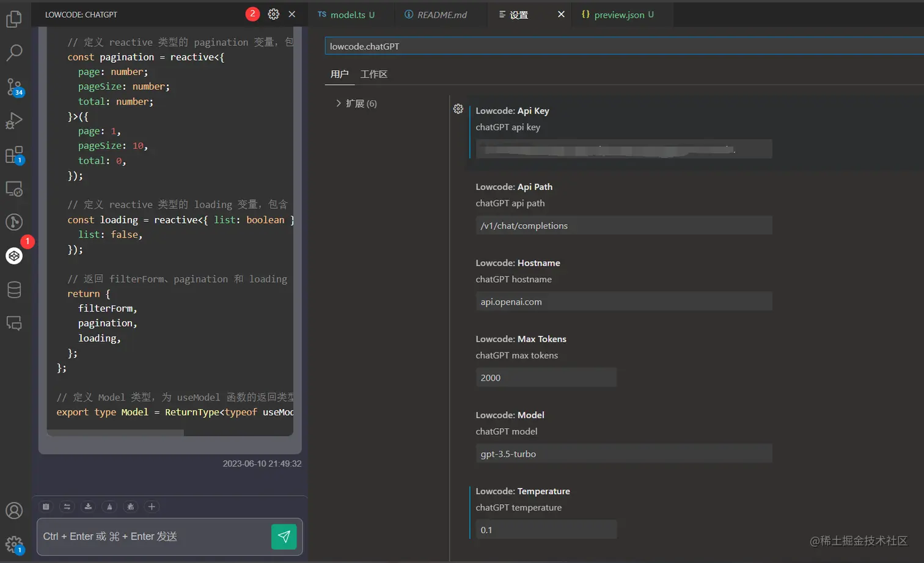Click the Lowcode: Temperature setting title
Viewport: 924px width, 563px height.
[x=522, y=492]
